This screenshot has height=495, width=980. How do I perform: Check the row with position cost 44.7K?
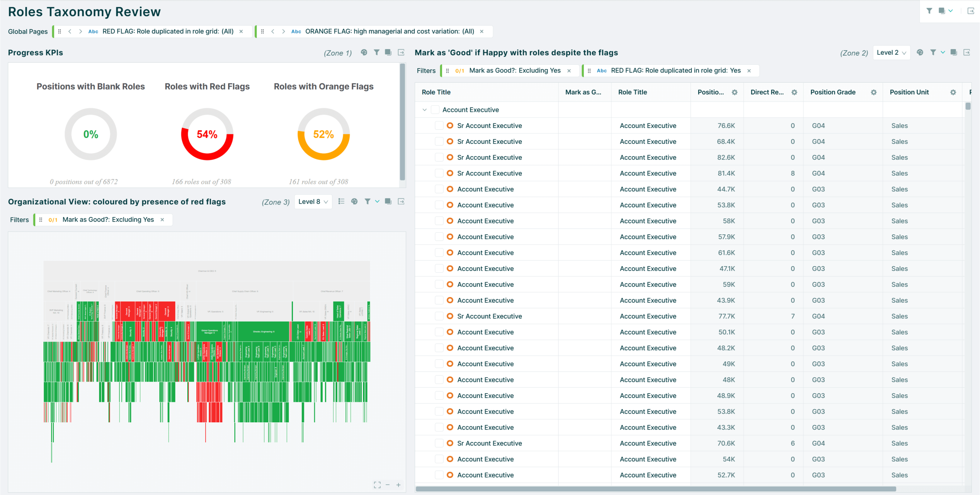click(439, 189)
